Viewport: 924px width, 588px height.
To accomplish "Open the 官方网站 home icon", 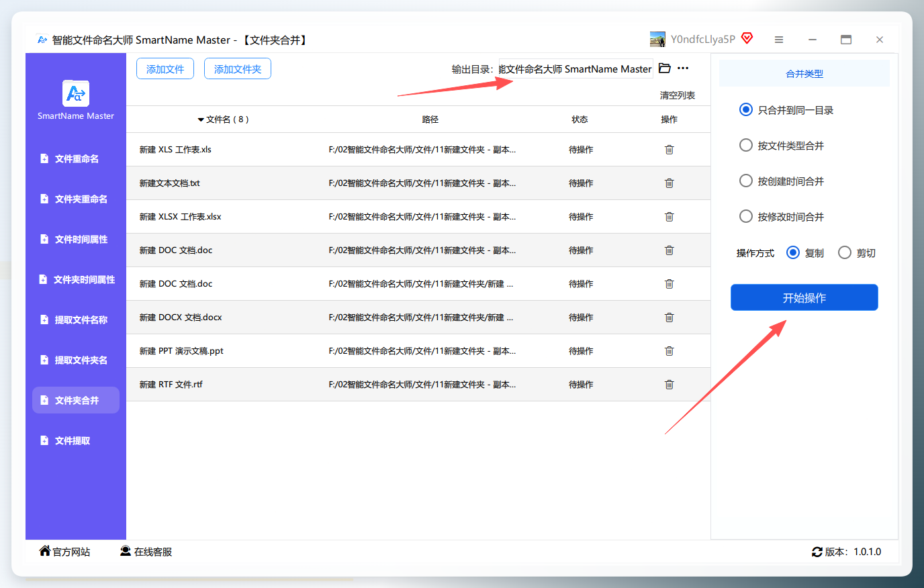I will click(x=45, y=551).
